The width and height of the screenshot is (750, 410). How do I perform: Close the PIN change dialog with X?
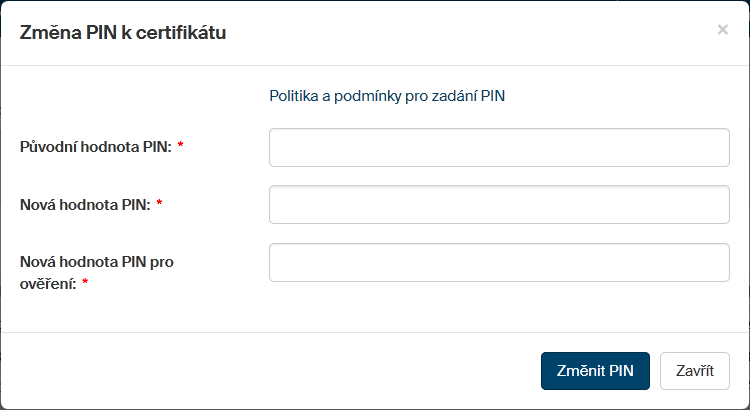pos(722,30)
